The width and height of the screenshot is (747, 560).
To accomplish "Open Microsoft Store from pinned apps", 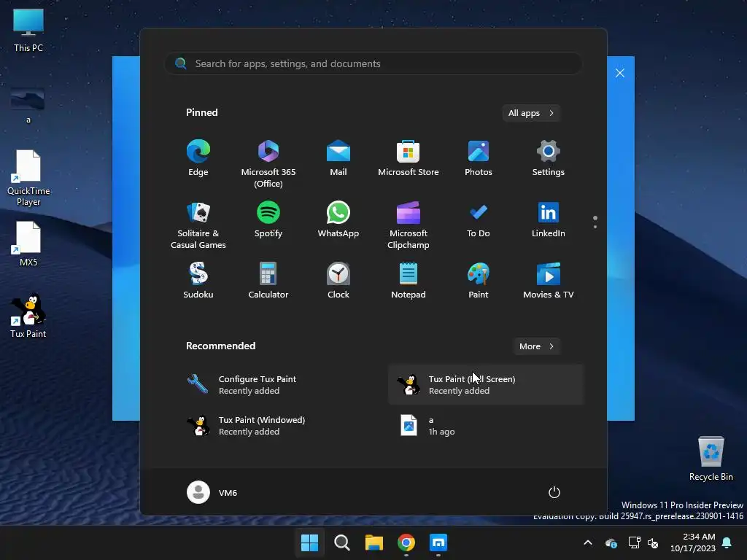I will (409, 158).
